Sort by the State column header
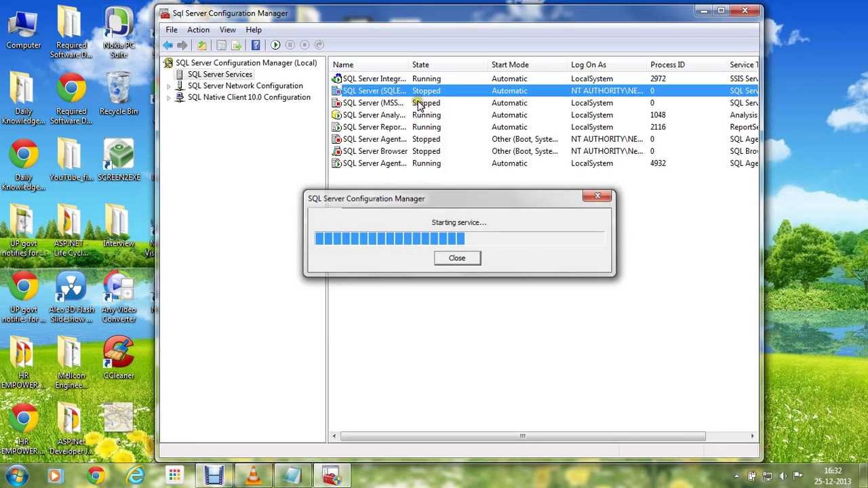 point(449,65)
